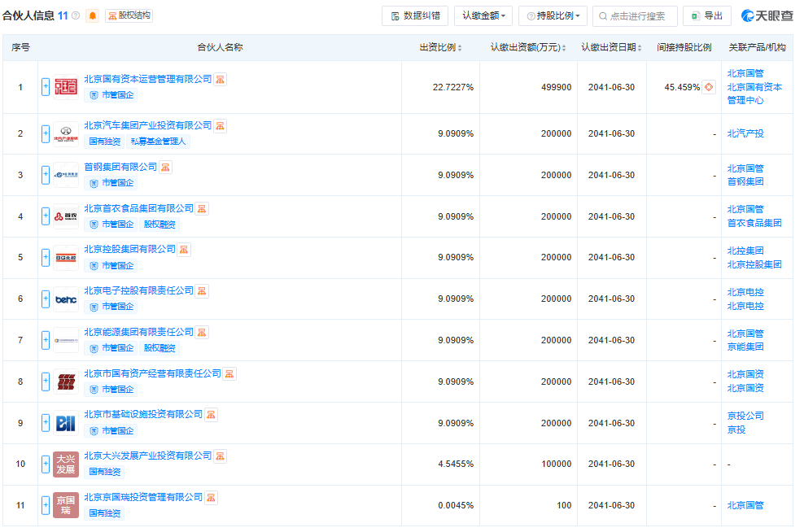Click structure icon beside 北京汽车集团产业投资有限公司

point(220,126)
